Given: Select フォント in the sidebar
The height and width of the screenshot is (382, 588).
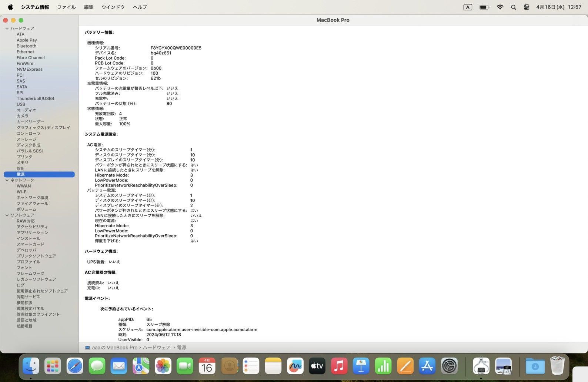Looking at the screenshot, I should pyautogui.click(x=24, y=268).
